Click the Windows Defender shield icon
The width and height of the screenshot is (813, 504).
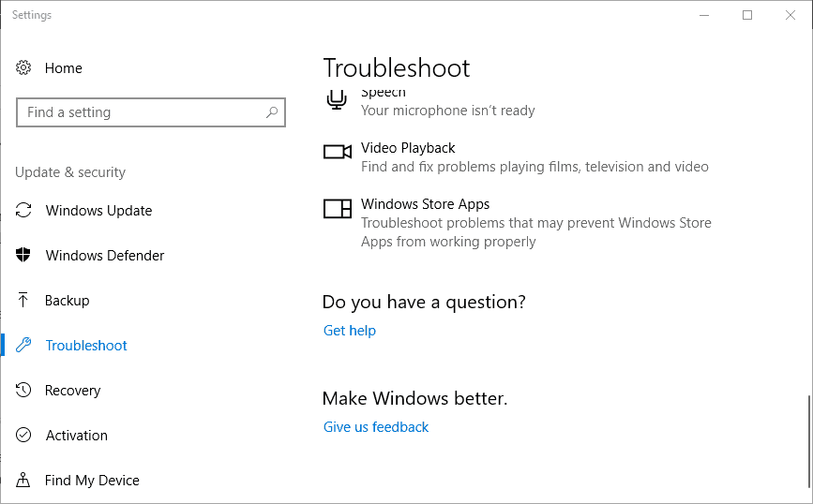tap(23, 255)
